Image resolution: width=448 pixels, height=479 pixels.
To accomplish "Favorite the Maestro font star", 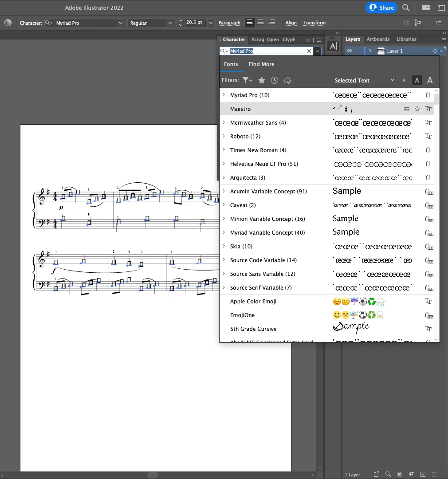I will pos(417,109).
